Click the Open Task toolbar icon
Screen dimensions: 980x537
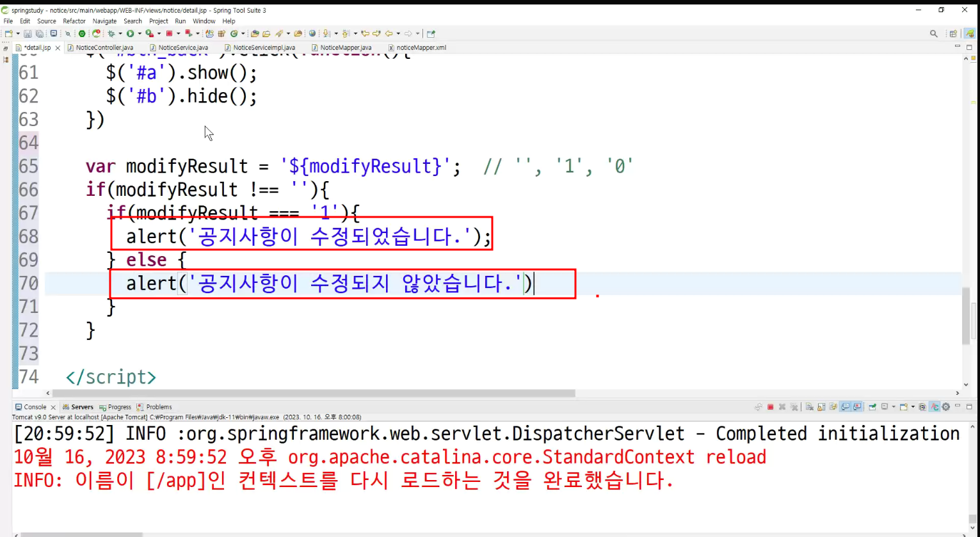coord(266,34)
